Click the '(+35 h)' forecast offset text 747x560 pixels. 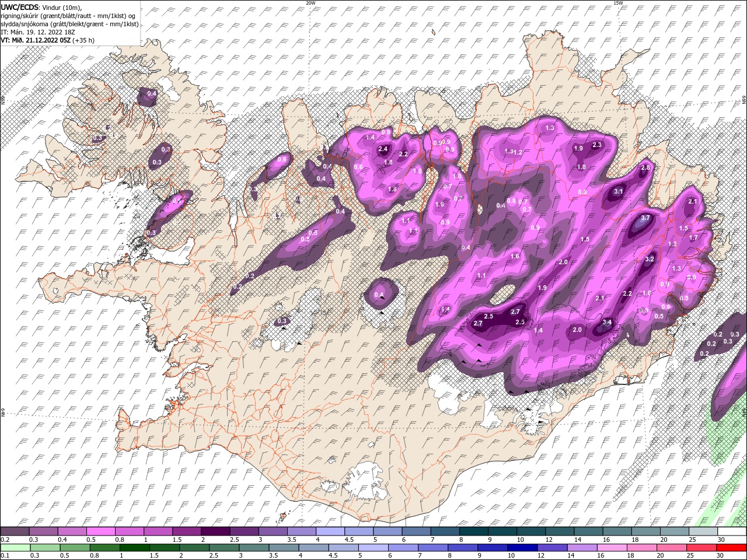pos(83,40)
